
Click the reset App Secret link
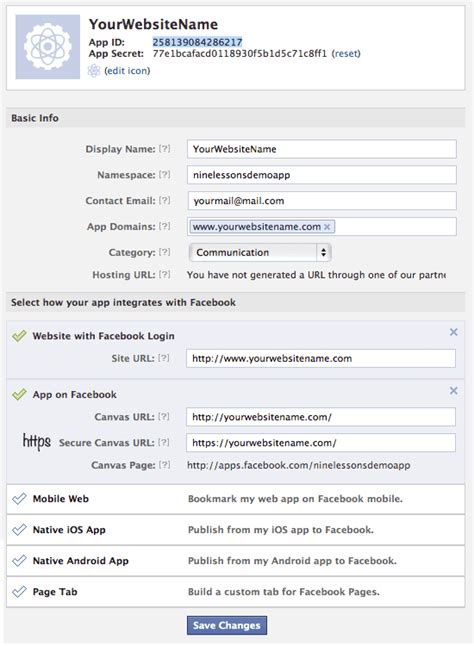pyautogui.click(x=346, y=54)
